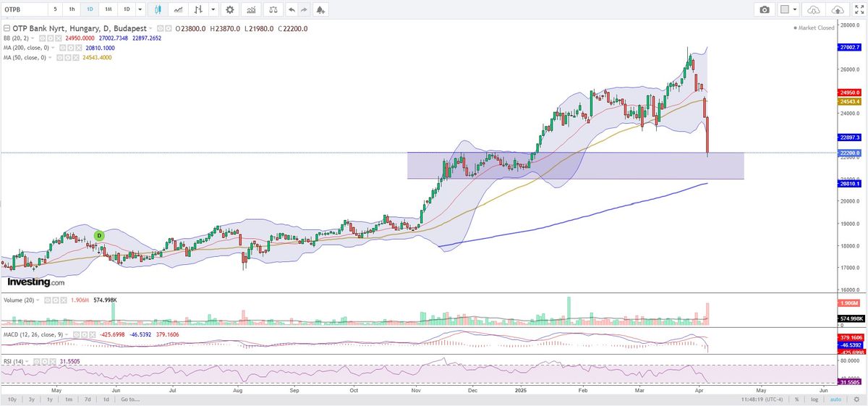Undo the last chart action
Viewport: 868px width, 406px height.
[x=292, y=9]
